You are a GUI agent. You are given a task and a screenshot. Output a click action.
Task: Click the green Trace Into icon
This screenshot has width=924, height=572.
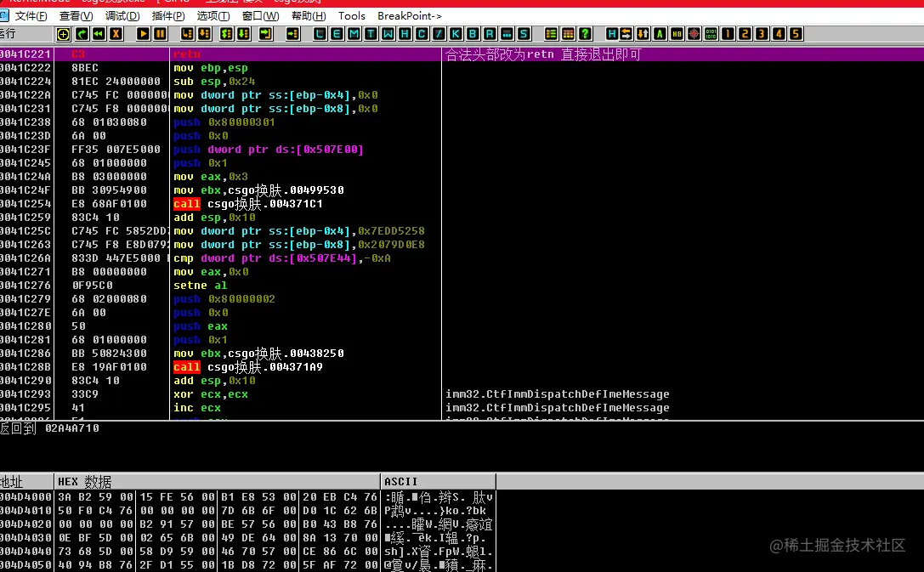[x=226, y=34]
